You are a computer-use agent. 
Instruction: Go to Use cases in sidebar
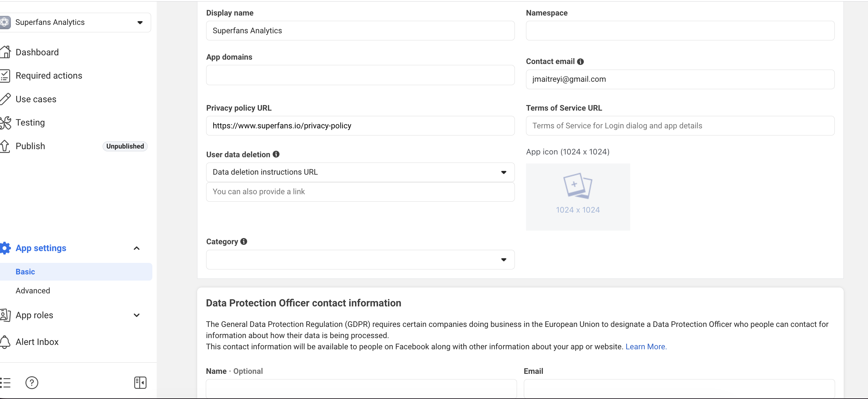pos(36,99)
